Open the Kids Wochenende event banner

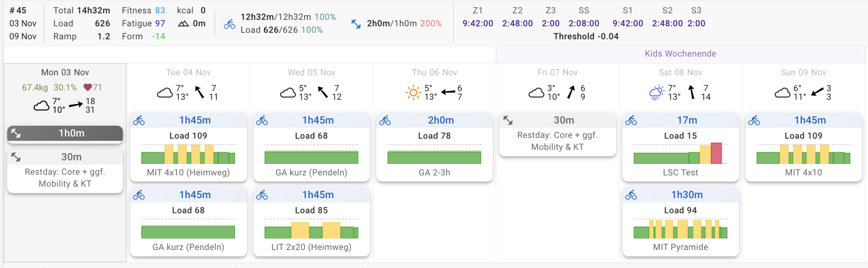point(680,54)
